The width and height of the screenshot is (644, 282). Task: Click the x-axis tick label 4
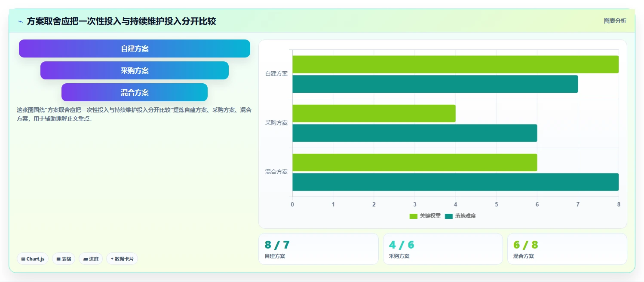pyautogui.click(x=455, y=204)
